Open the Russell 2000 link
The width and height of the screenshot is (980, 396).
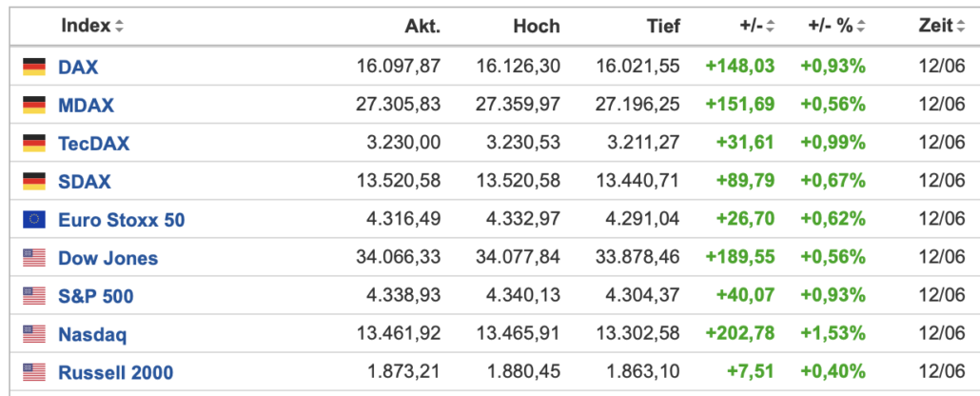coord(116,373)
